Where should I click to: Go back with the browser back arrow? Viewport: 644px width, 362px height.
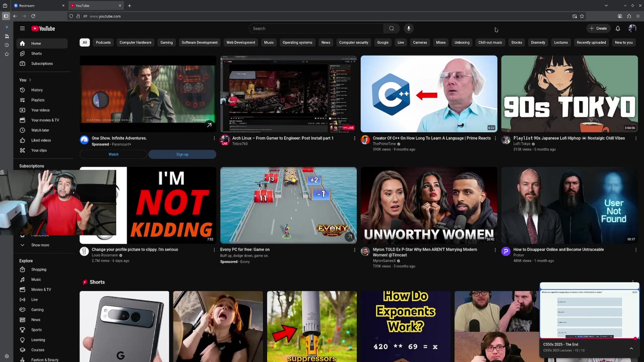pos(15,16)
